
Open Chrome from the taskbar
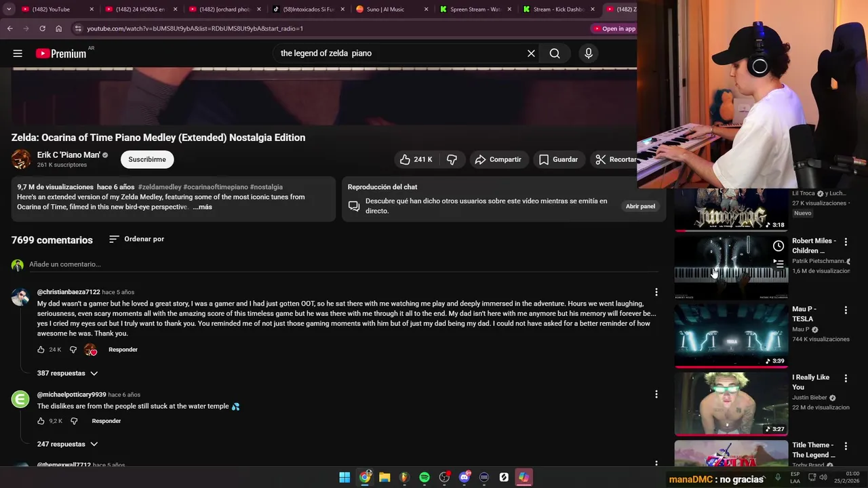tap(365, 477)
